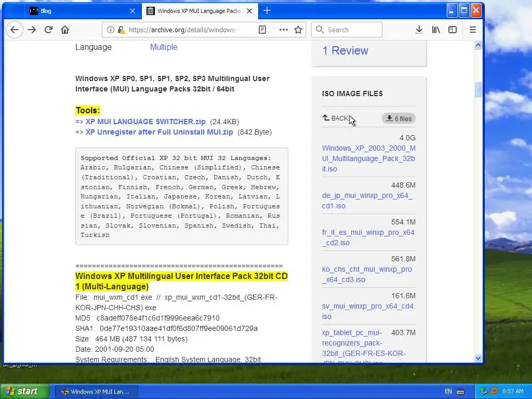Click the 4.0G file size text

point(407,138)
